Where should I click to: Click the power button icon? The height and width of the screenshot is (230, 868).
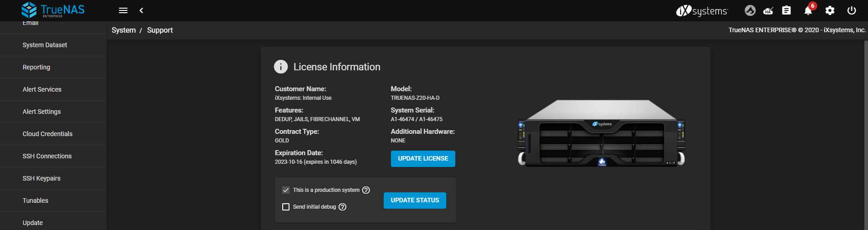click(852, 10)
